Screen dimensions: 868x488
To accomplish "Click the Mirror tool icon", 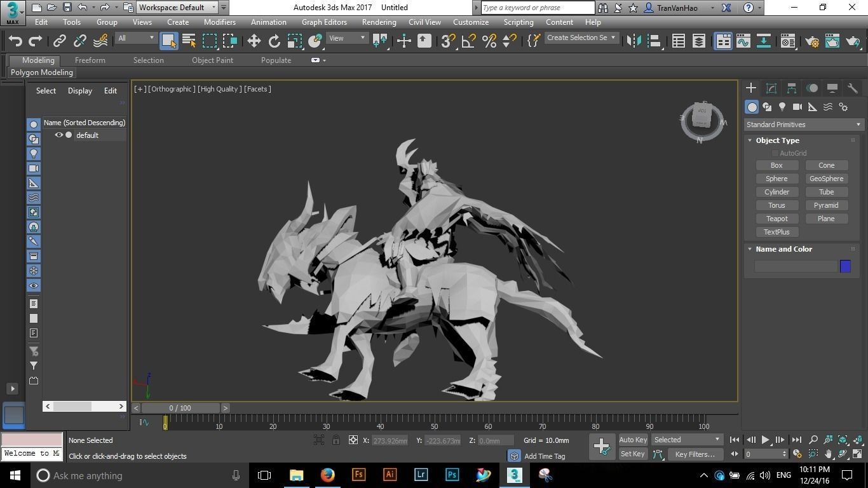I will point(634,41).
